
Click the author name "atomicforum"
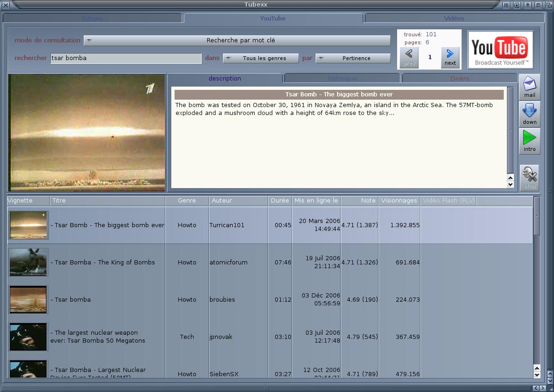click(x=229, y=262)
